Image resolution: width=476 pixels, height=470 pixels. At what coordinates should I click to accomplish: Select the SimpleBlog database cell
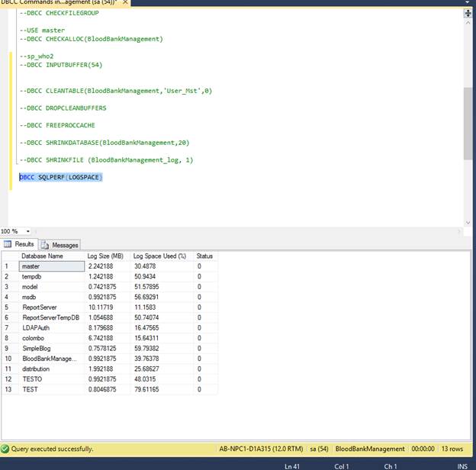coord(52,349)
